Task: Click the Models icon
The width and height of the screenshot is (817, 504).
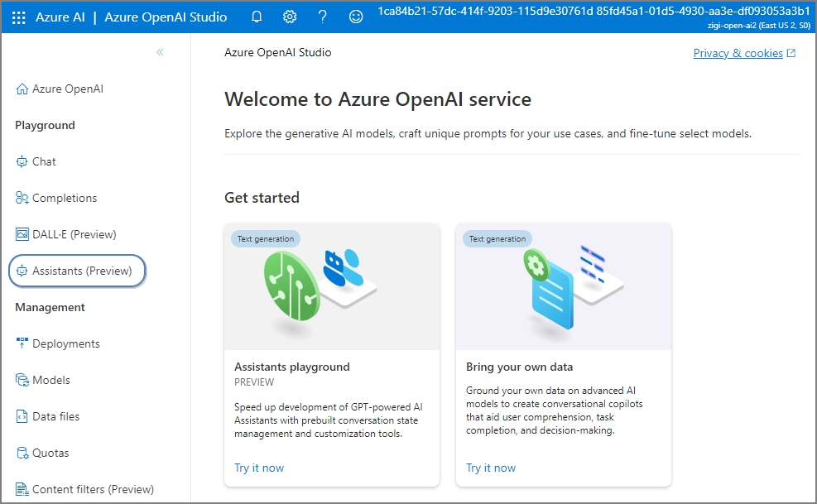Action: 22,380
